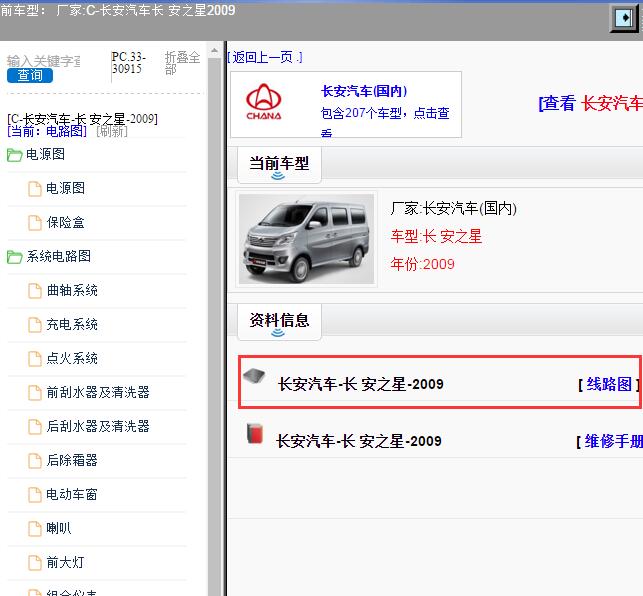This screenshot has width=643, height=596.
Task: Click the document icon beside 保险盒
Action: (x=35, y=223)
